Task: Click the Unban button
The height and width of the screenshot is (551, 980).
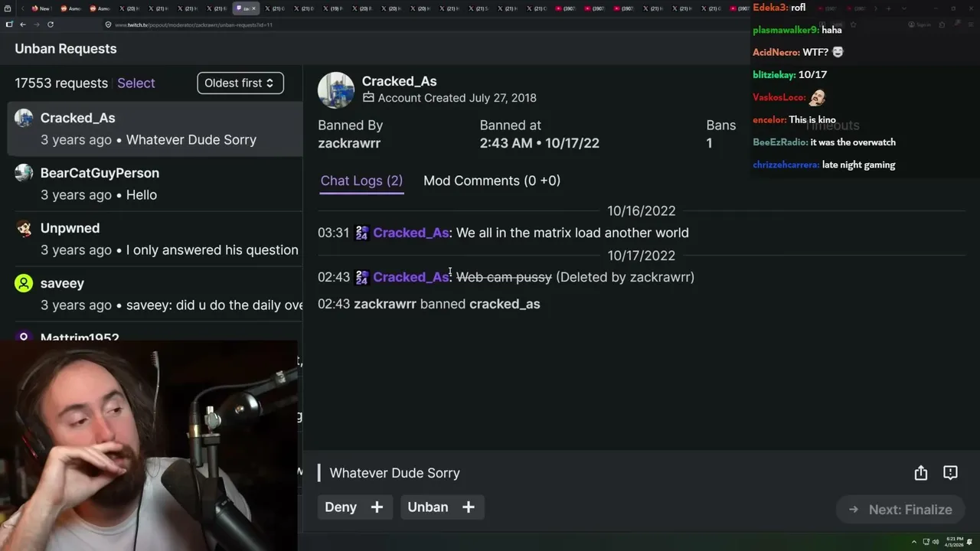Action: click(443, 507)
